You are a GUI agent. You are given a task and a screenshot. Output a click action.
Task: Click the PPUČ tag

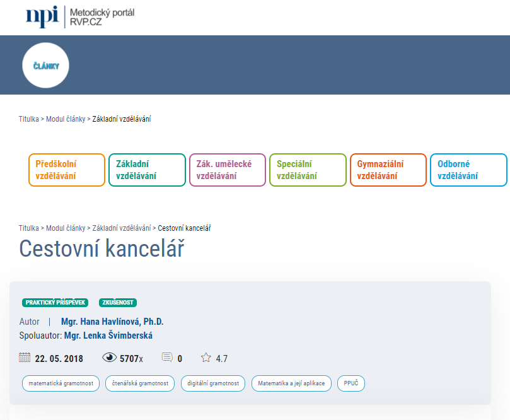tap(351, 383)
